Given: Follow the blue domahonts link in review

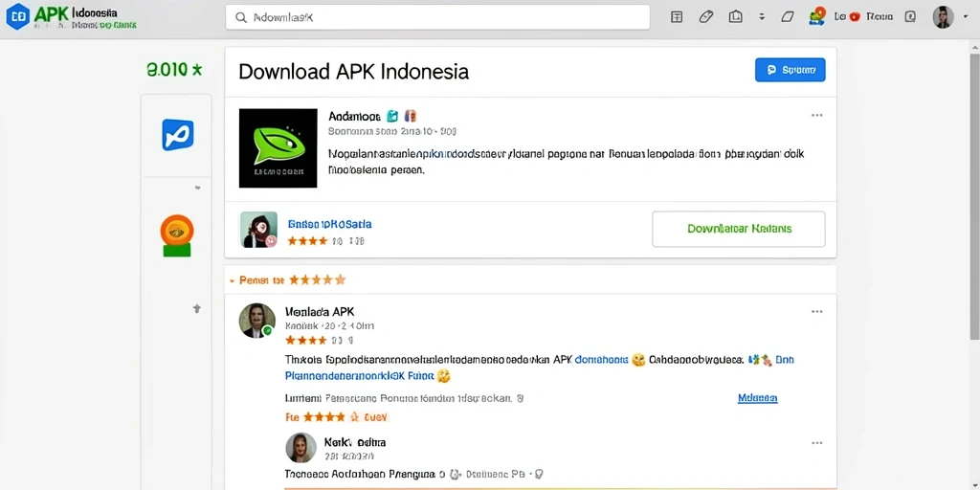Looking at the screenshot, I should tap(601, 360).
